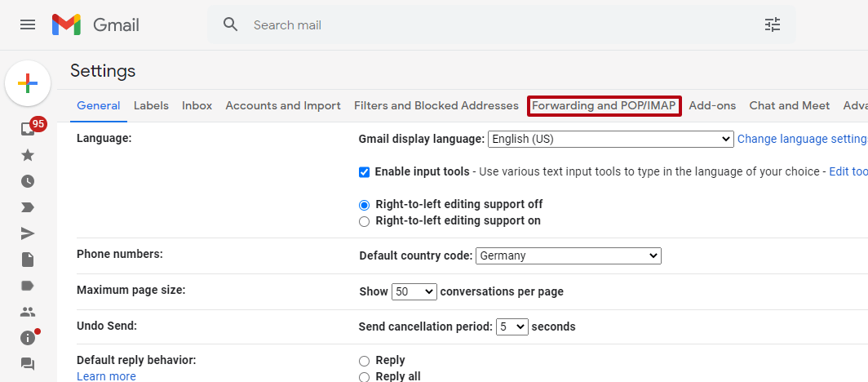The image size is (868, 382).
Task: Expand the Default country code dropdown
Action: 568,256
